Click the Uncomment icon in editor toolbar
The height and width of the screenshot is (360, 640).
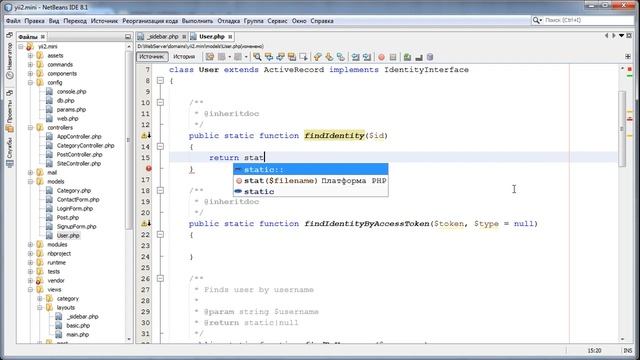[418, 57]
